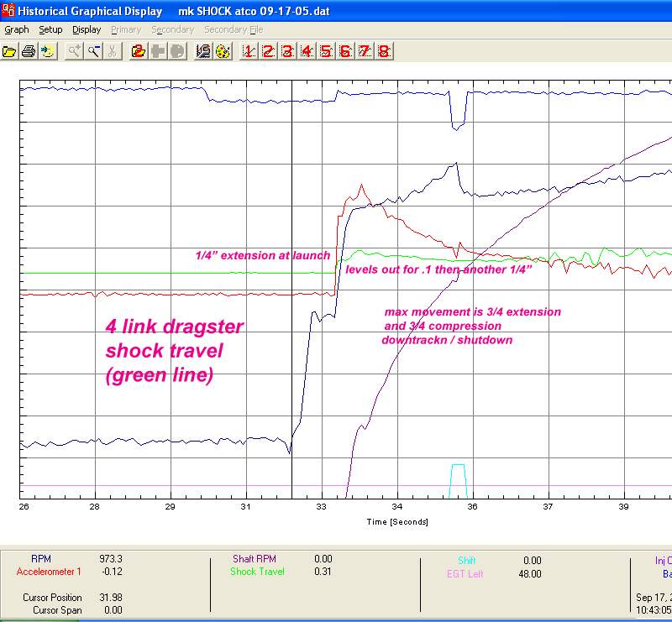
Task: Click the print icon in toolbar
Action: [29, 51]
